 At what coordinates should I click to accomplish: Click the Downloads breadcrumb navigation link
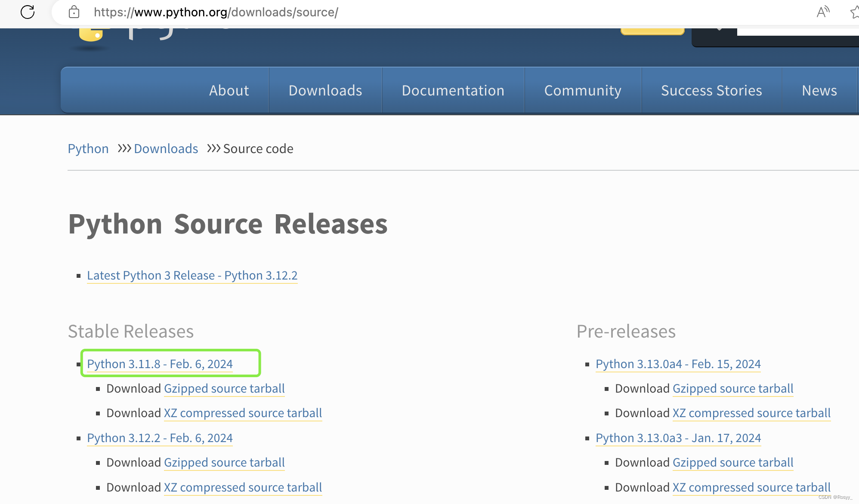point(166,149)
